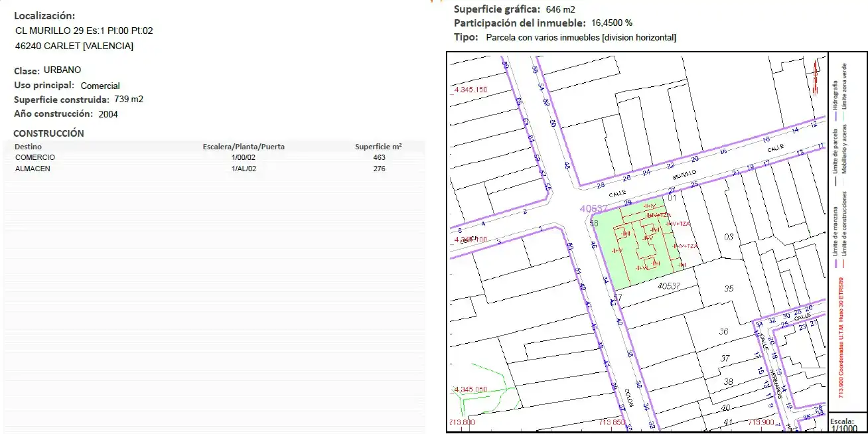This screenshot has height=434, width=868.
Task: Click the 'Hidrografía' legend entry
Action: [x=834, y=101]
